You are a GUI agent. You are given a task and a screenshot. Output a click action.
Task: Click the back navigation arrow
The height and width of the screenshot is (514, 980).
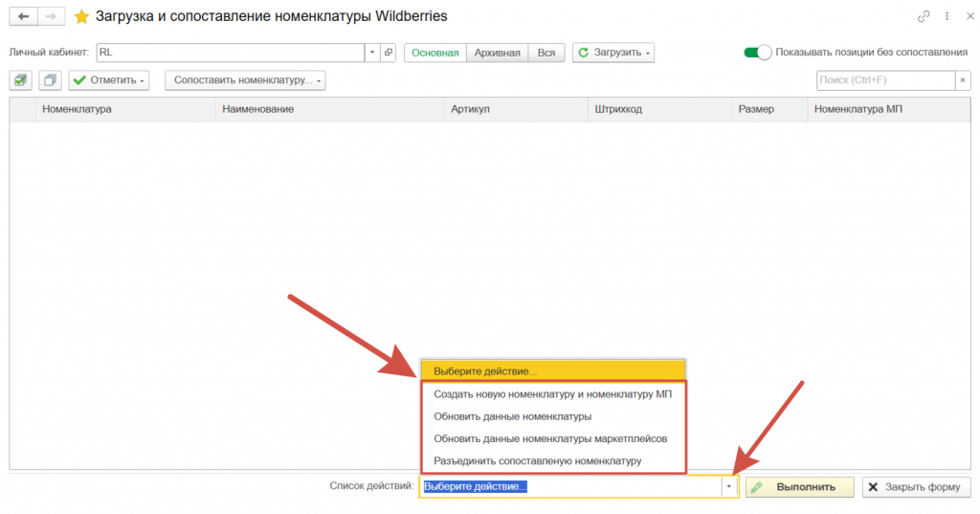(23, 16)
